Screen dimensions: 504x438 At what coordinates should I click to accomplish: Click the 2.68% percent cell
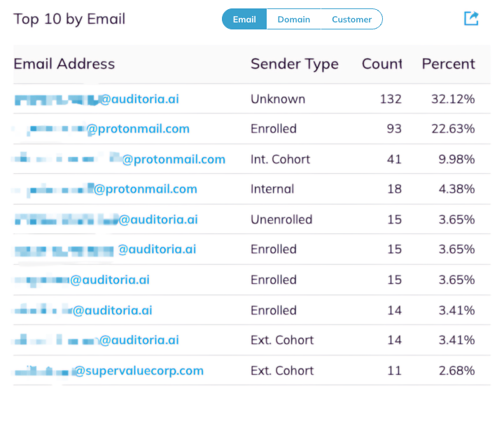[x=456, y=371]
